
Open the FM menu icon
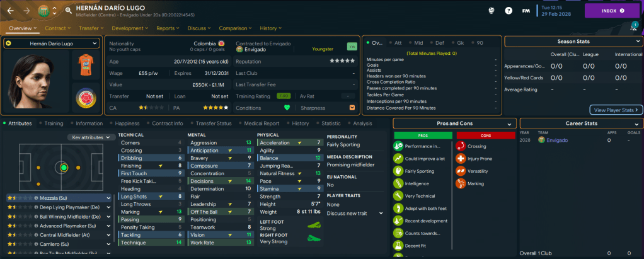(x=526, y=11)
